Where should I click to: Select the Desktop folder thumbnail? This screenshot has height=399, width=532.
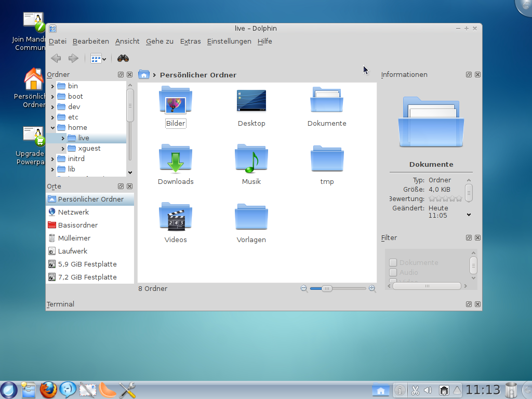click(251, 101)
